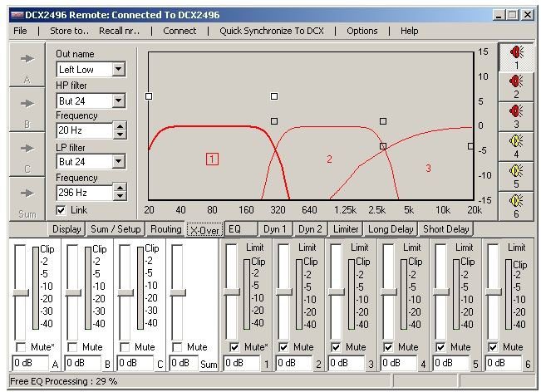Open the Options menu

click(362, 31)
